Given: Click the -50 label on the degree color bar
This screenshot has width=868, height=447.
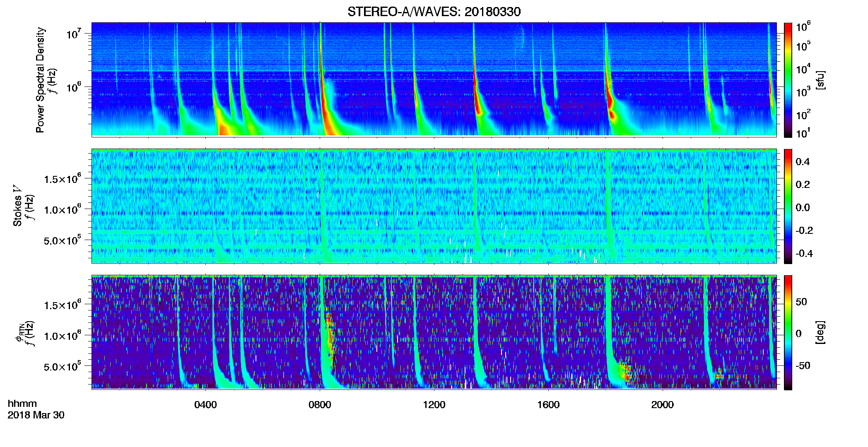Looking at the screenshot, I should click(803, 365).
